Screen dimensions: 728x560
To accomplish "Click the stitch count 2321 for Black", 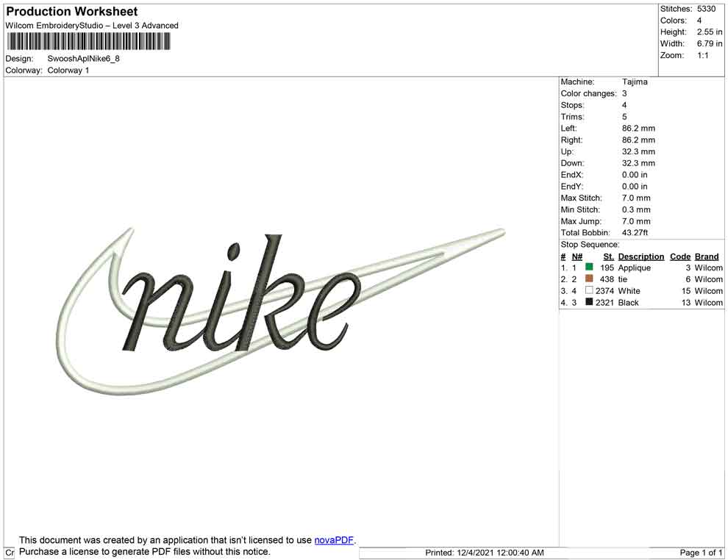I will (x=604, y=303).
